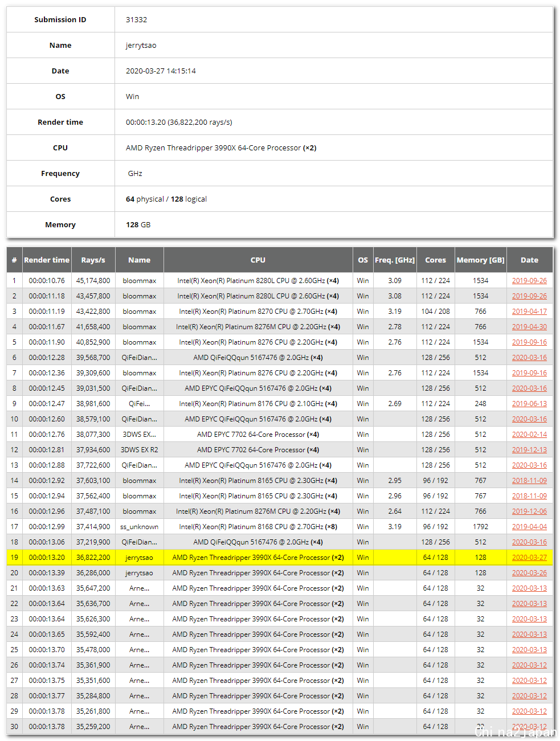This screenshot has height=741, width=560.
Task: Open the 2018-11-09 date link in row 14
Action: (529, 481)
